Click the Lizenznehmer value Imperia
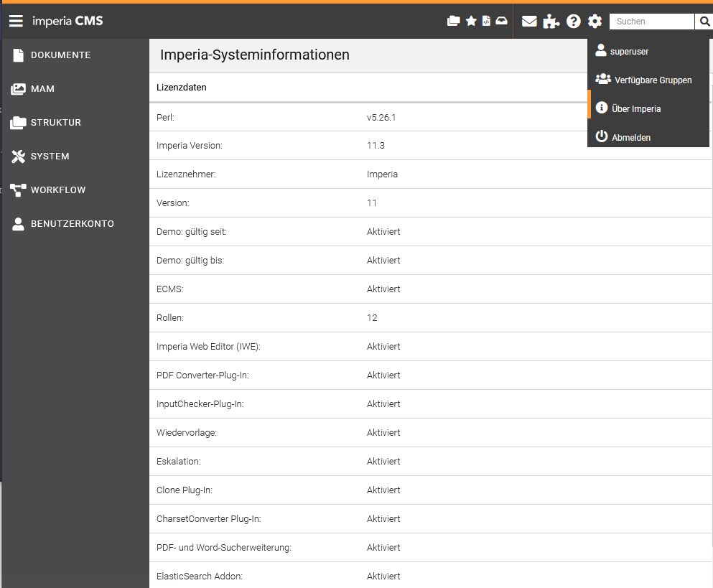The image size is (713, 588). (x=382, y=174)
